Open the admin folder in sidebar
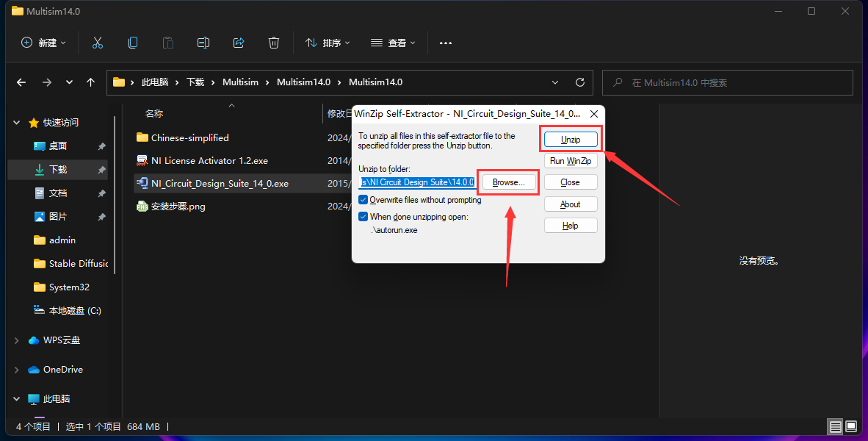Screen dimensions: 868x441 click(x=62, y=240)
